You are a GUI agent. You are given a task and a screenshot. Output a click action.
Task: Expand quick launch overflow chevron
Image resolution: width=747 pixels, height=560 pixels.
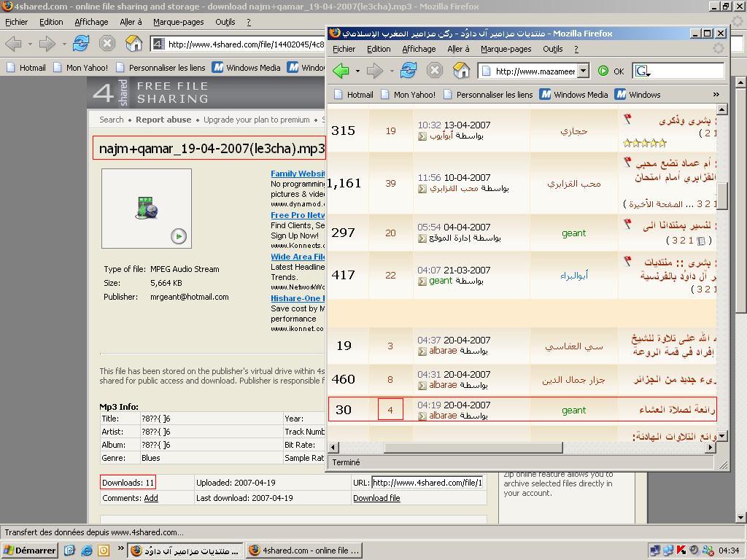coord(120,548)
